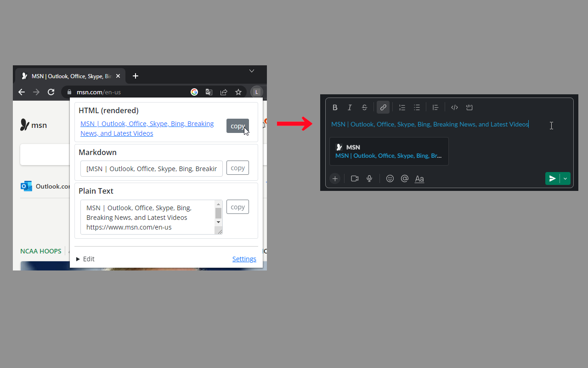Toggle the link formatting button
Image resolution: width=588 pixels, height=368 pixels.
coord(383,107)
